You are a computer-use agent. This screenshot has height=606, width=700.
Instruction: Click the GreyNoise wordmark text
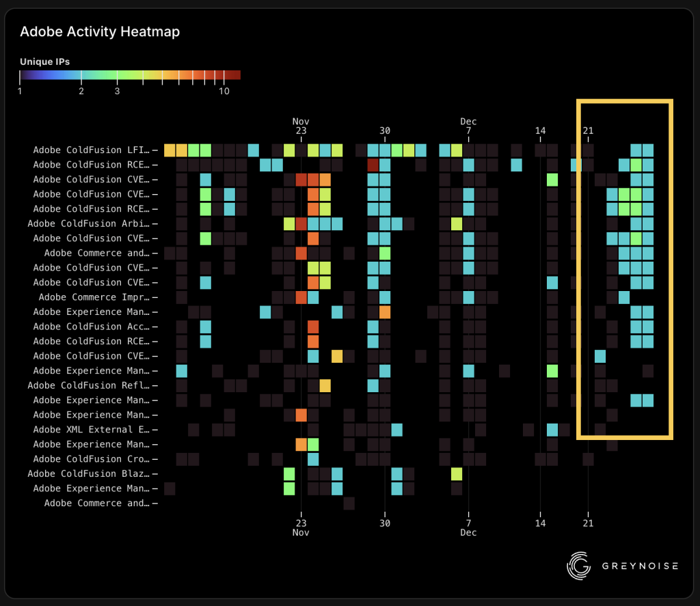click(638, 566)
